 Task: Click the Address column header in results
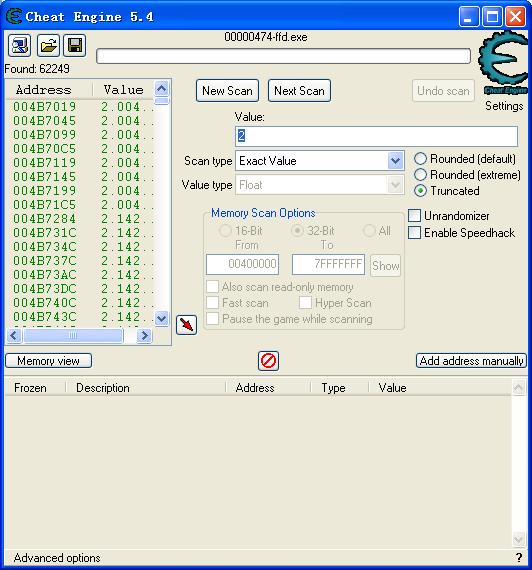(x=49, y=89)
